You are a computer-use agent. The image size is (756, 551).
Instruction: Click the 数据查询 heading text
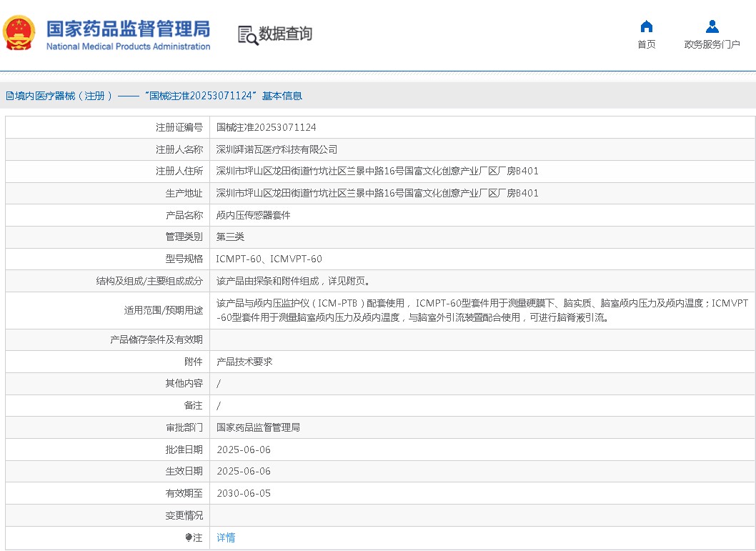tap(285, 34)
